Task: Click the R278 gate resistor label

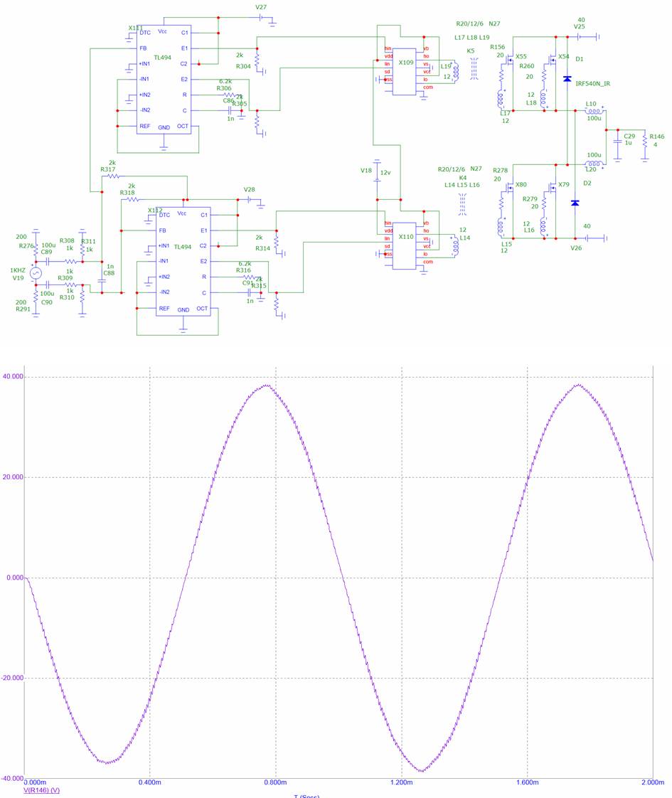Action: point(501,171)
